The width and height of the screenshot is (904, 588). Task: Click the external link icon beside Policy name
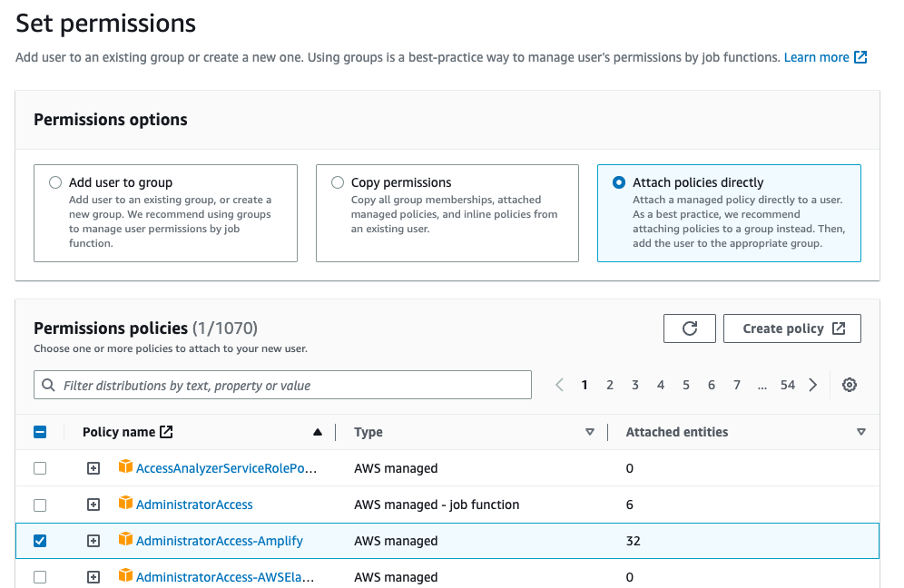tap(166, 432)
